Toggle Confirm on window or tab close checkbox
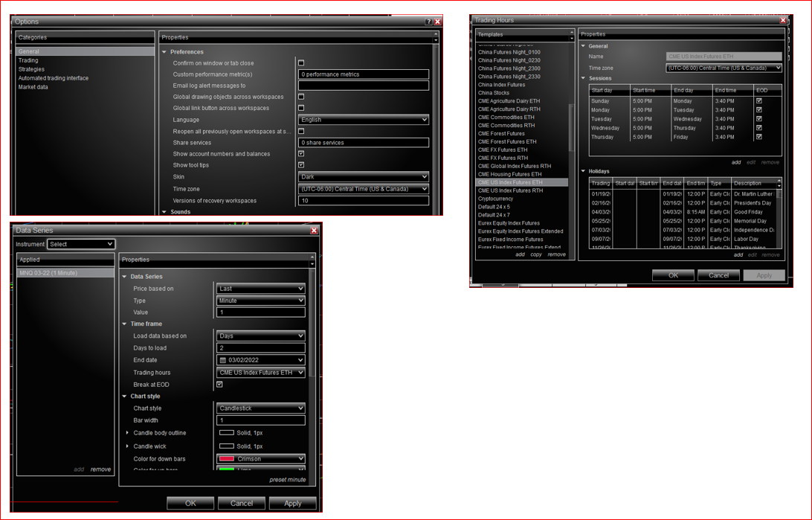Screen dimensions: 812x520 click(x=301, y=63)
